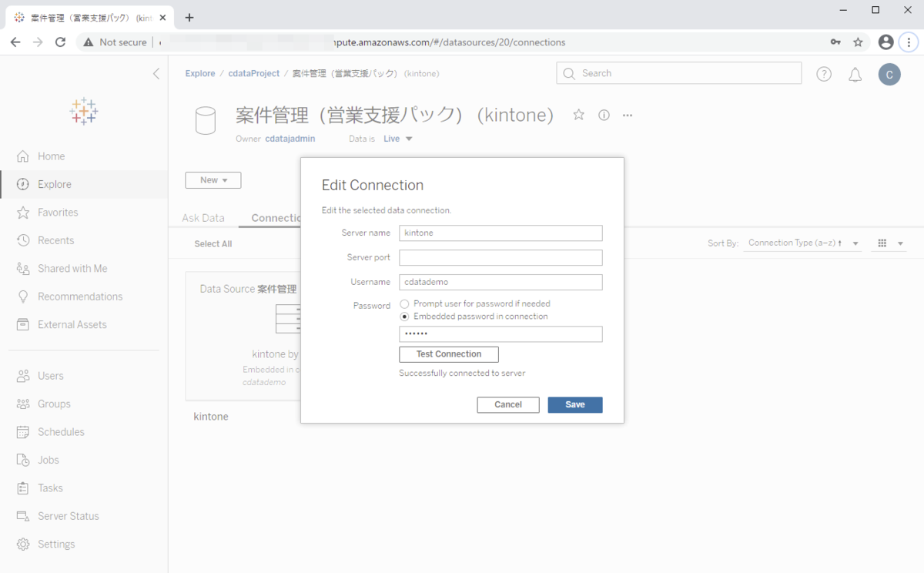Click the Tableau logo in sidebar
The height and width of the screenshot is (573, 924).
pyautogui.click(x=83, y=112)
